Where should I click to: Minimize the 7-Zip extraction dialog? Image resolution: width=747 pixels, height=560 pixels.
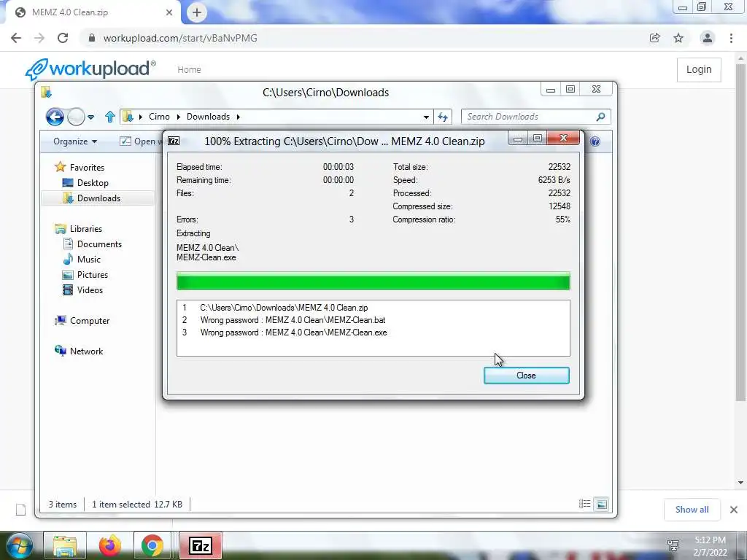click(519, 138)
